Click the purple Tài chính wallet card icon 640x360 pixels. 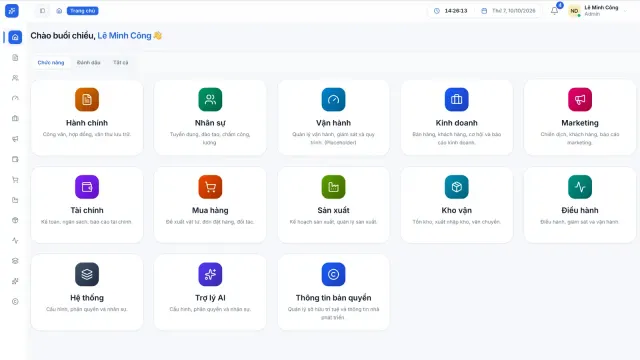point(87,187)
